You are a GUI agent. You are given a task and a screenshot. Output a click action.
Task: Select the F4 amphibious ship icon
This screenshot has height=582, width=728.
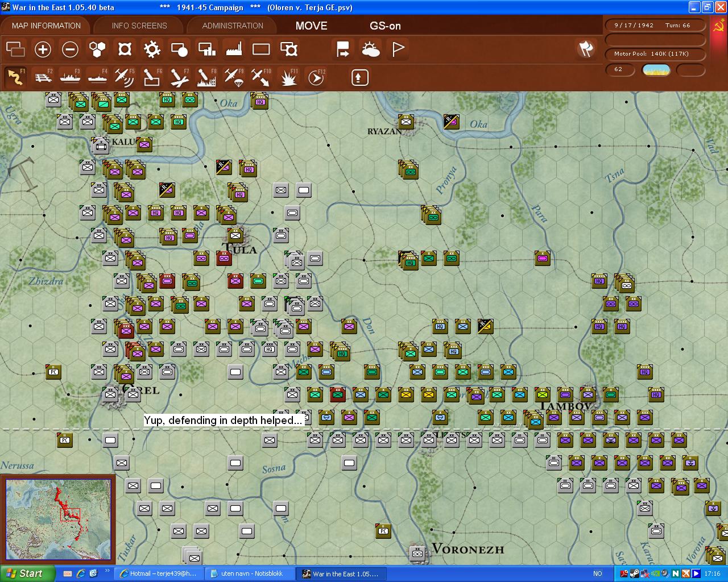(x=97, y=77)
